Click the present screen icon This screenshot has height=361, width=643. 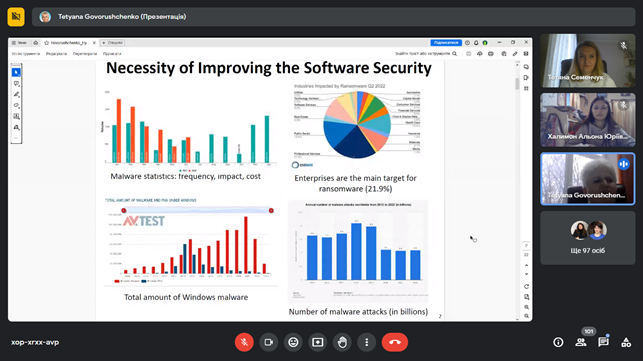(x=318, y=342)
